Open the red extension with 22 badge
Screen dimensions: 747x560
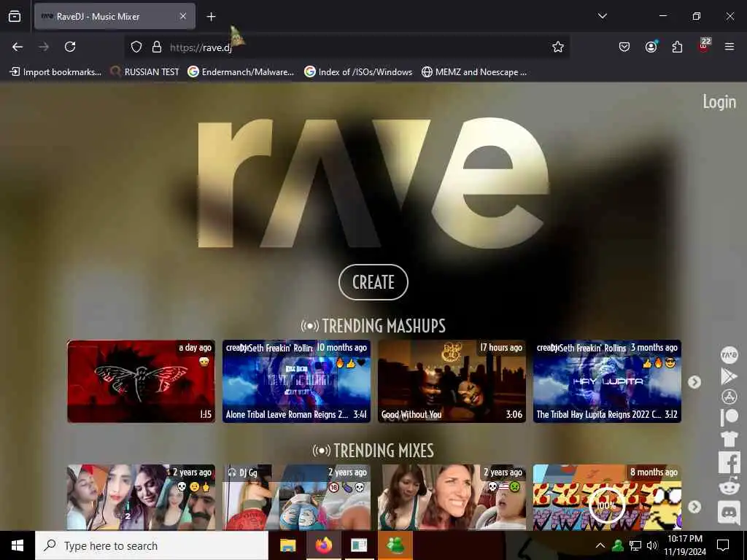[704, 46]
